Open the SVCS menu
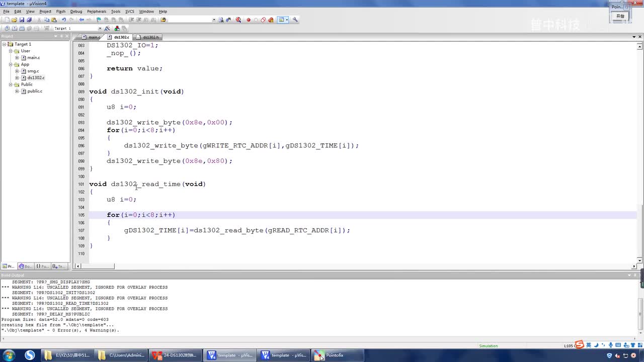The image size is (644, 362). (x=130, y=12)
